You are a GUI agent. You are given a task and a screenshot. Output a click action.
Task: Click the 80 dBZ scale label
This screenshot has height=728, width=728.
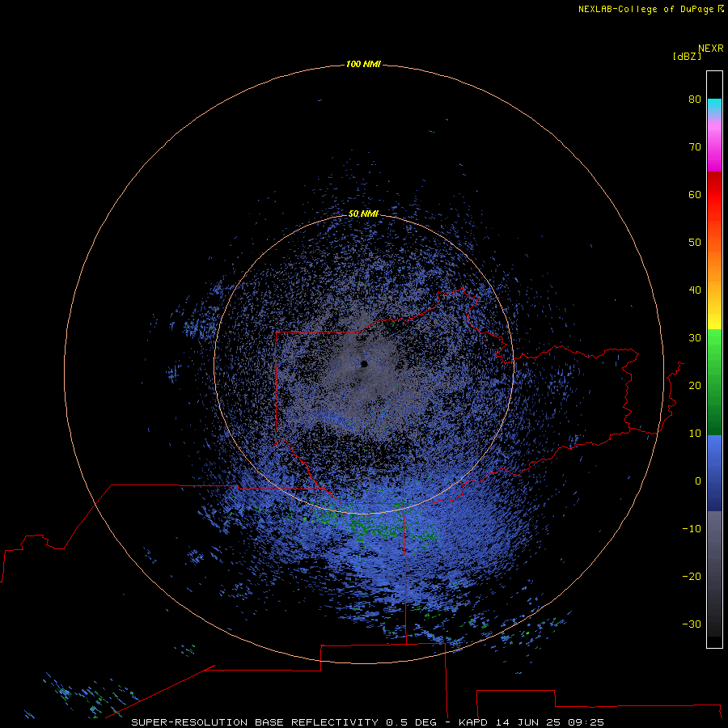coord(695,99)
